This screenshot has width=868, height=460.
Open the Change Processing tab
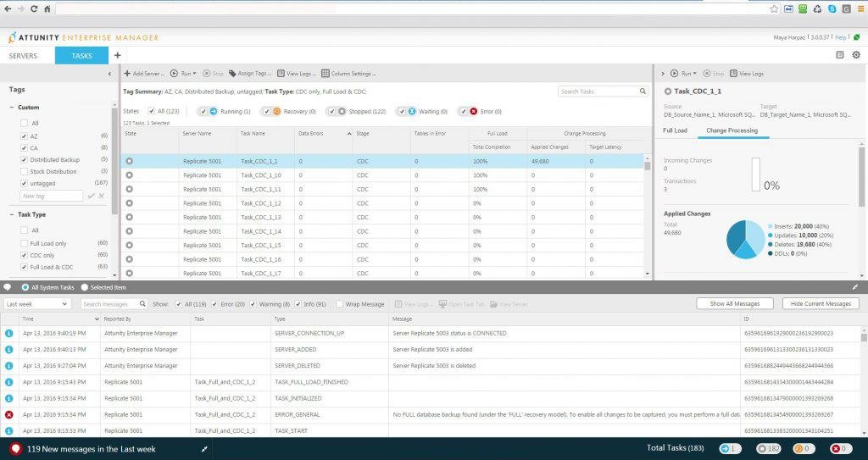[732, 130]
